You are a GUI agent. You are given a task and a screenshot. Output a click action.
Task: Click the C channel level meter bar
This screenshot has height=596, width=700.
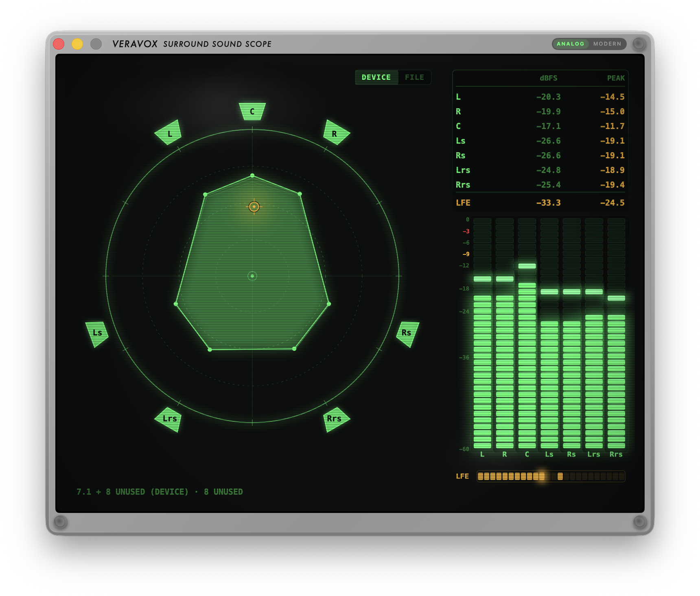pyautogui.click(x=527, y=334)
